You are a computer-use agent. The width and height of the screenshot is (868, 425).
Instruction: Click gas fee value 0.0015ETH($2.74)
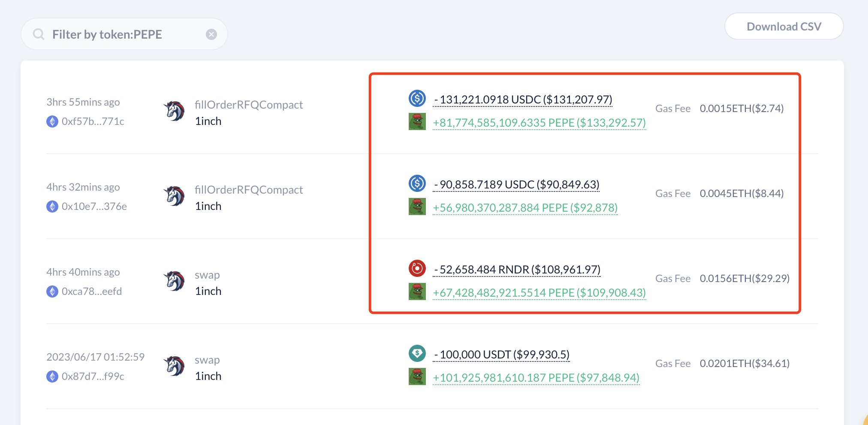point(742,109)
